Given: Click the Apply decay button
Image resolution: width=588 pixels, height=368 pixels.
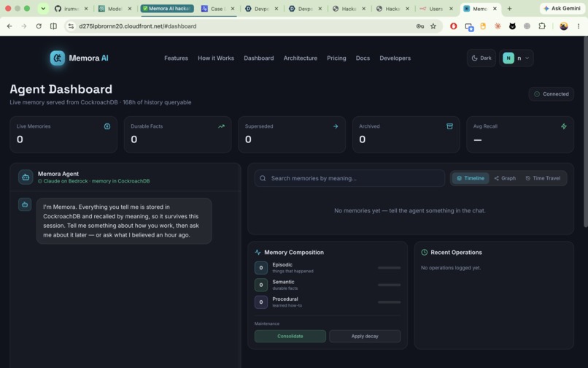Looking at the screenshot, I should pos(365,336).
